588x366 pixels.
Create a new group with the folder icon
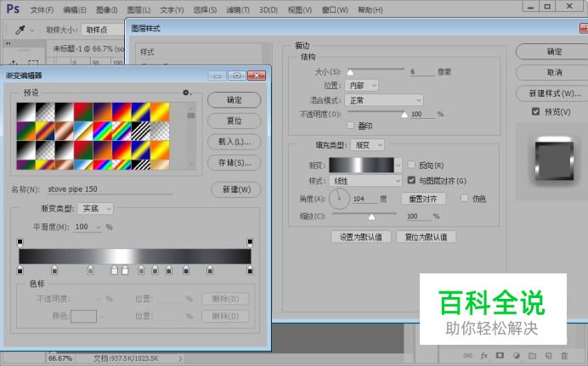[x=532, y=356]
